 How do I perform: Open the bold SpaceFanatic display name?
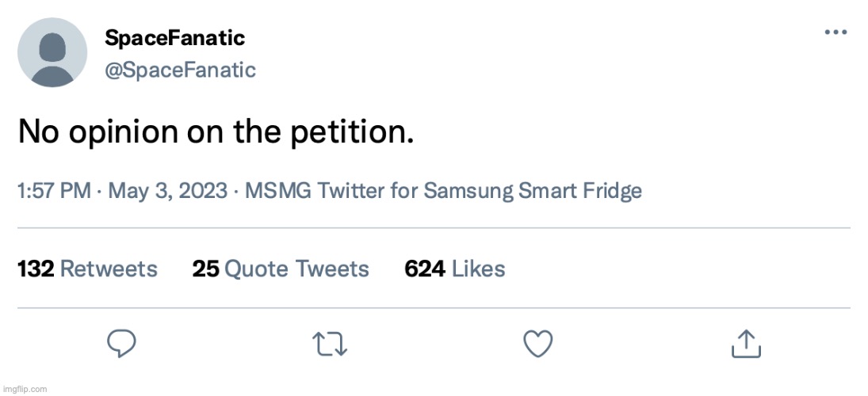point(174,37)
